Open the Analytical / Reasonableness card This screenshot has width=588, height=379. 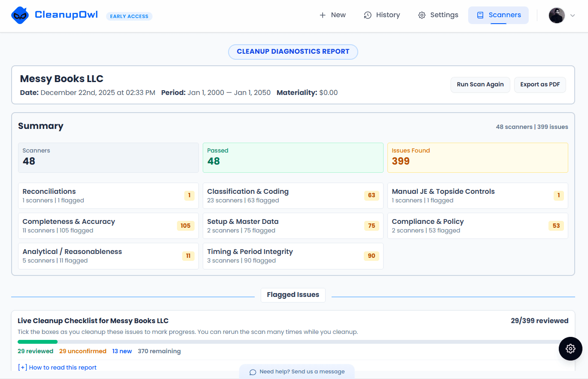[108, 256]
